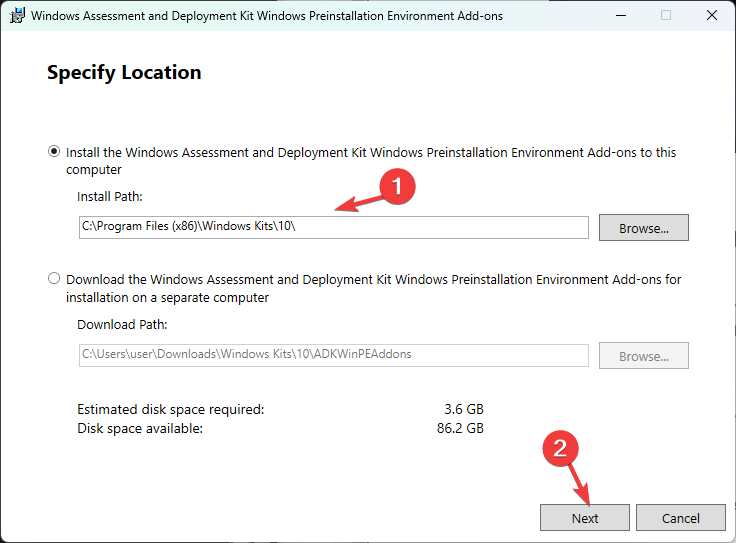736x543 pixels.
Task: Click the Download Path label
Action: coord(122,324)
